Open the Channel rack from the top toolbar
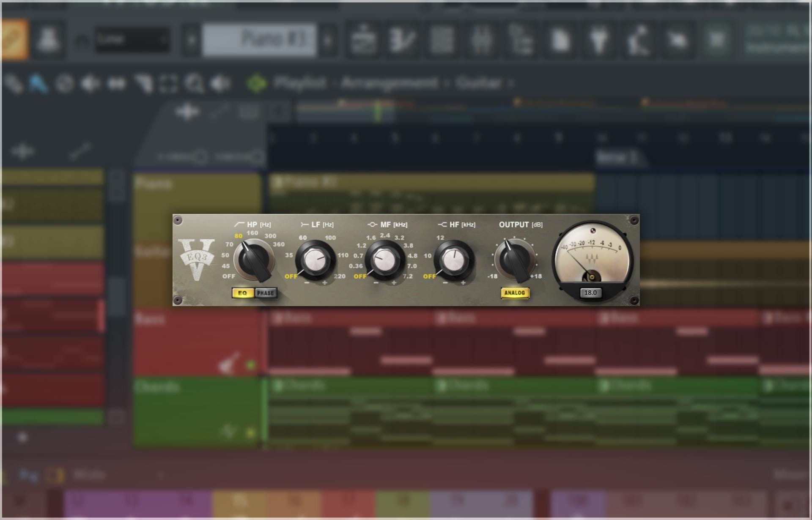The height and width of the screenshot is (520, 812). tap(442, 40)
